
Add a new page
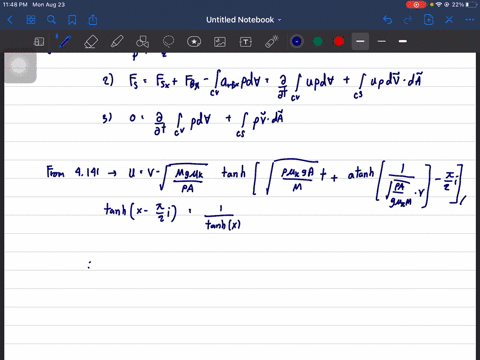(428, 20)
